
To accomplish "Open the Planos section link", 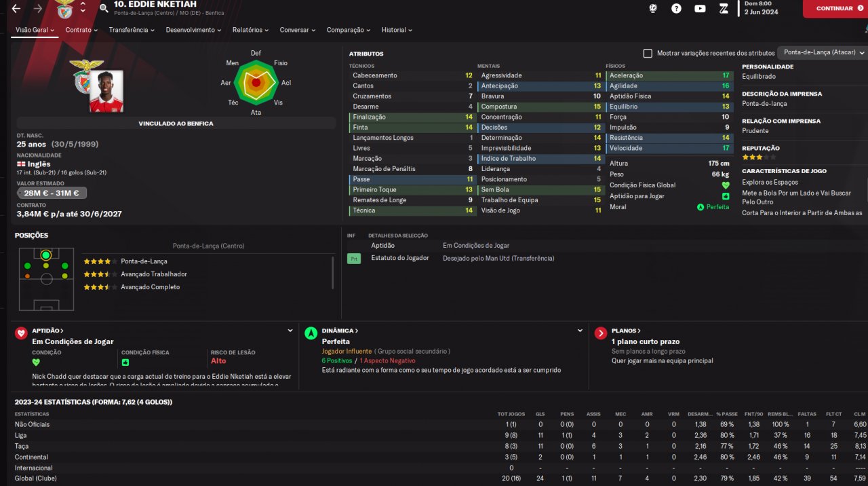I will tap(626, 331).
